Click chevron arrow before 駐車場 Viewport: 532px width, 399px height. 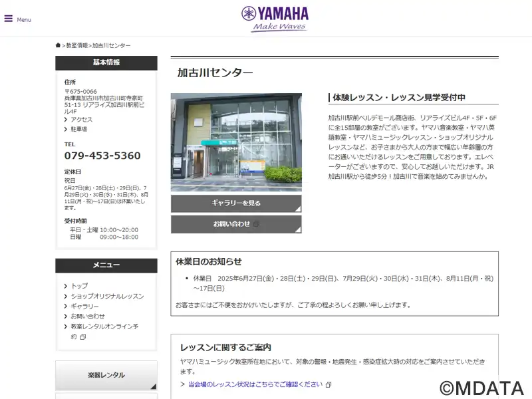point(66,129)
